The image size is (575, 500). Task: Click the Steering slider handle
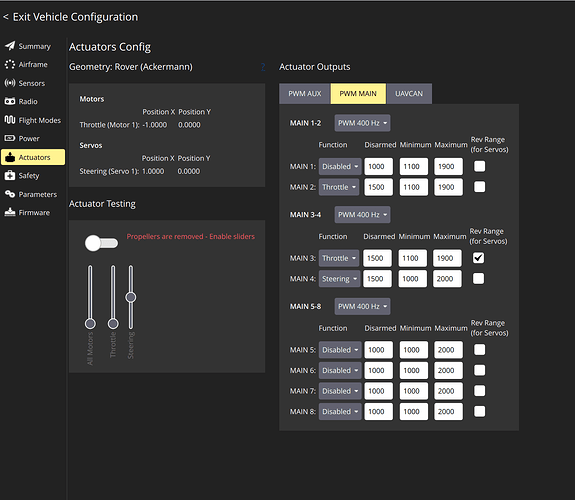(x=131, y=297)
